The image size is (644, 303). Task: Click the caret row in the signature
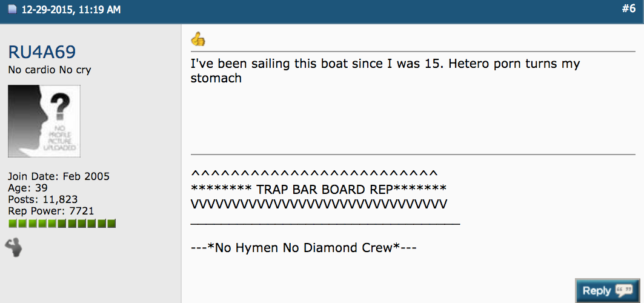[x=314, y=173]
